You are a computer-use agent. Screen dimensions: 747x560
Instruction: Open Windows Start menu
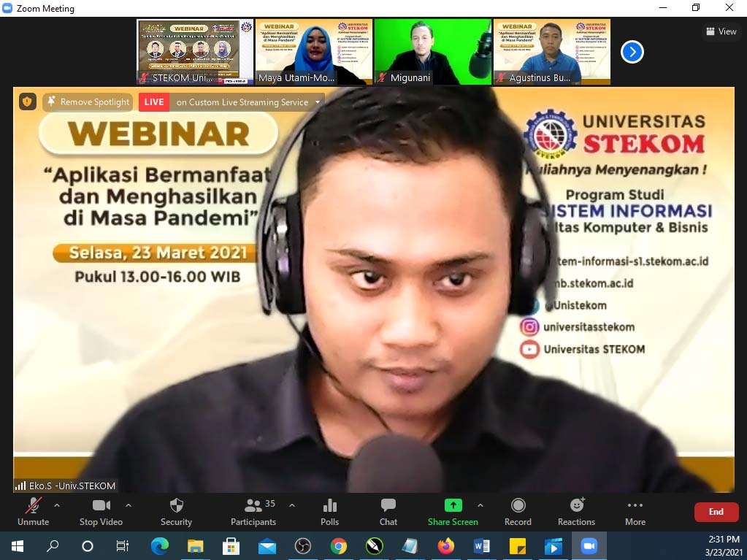[17, 545]
